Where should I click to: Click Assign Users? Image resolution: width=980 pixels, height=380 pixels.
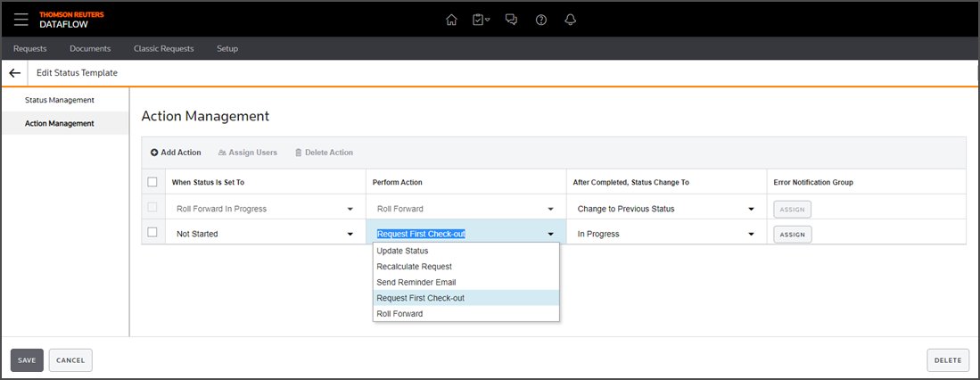(x=248, y=153)
